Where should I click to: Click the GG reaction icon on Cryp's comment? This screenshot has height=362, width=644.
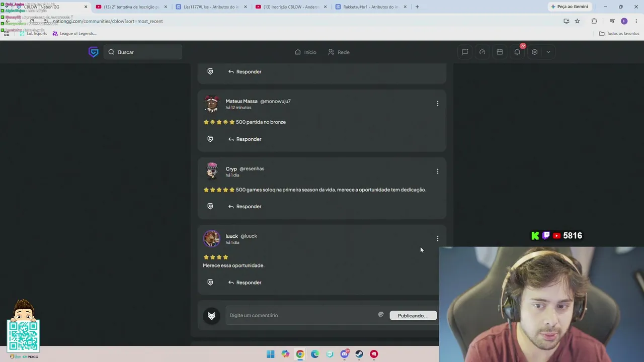(x=210, y=206)
